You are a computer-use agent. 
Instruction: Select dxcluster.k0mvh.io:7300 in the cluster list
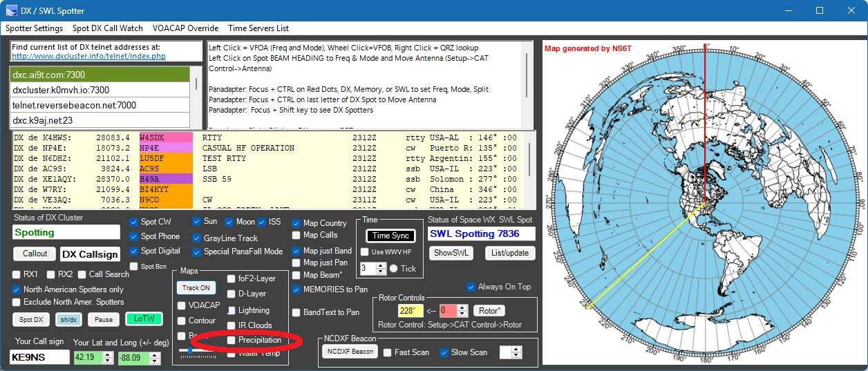coord(100,90)
